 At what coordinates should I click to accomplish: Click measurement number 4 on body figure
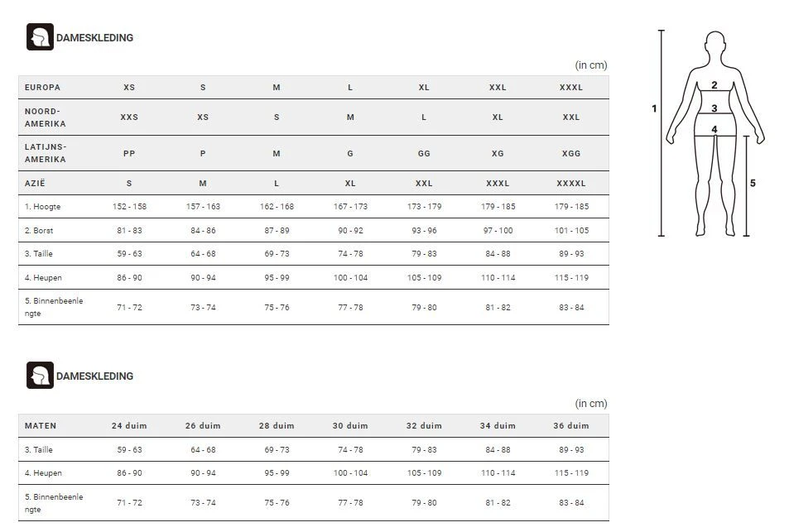click(714, 130)
